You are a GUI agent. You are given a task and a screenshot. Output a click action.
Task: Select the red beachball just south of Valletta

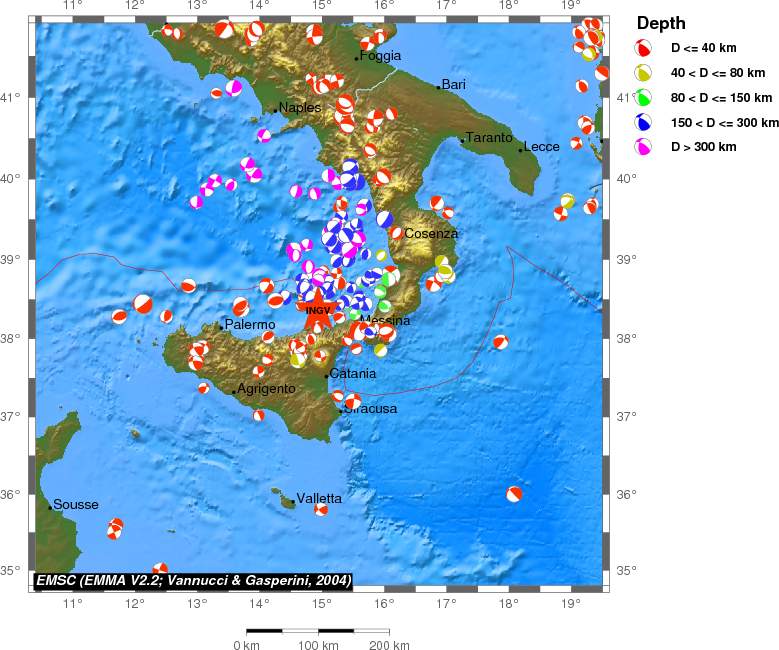(x=321, y=510)
